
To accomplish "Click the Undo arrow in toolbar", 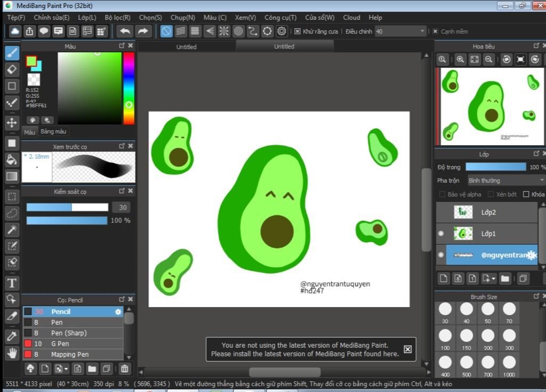I will (125, 31).
